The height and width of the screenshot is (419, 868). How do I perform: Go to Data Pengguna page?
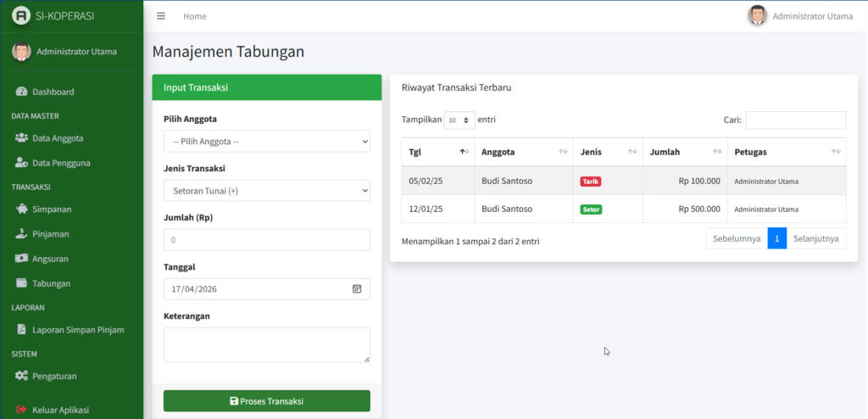click(x=61, y=163)
